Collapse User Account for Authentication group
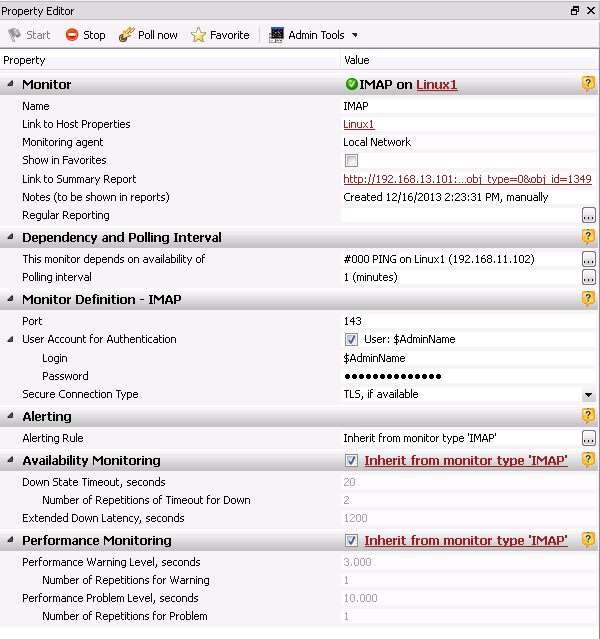This screenshot has height=639, width=600. pos(11,339)
